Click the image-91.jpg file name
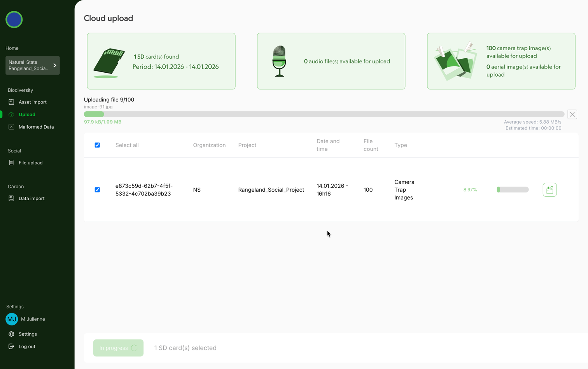The width and height of the screenshot is (588, 369). 98,107
